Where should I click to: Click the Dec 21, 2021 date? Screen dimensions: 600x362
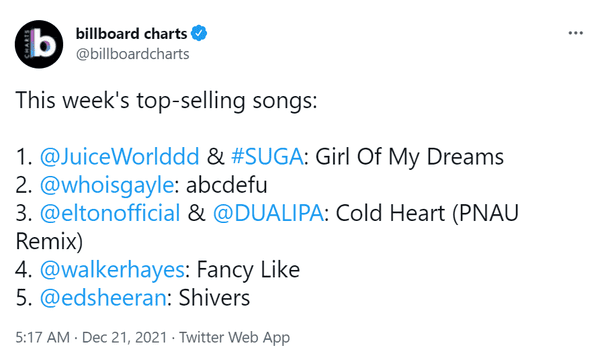click(x=124, y=338)
